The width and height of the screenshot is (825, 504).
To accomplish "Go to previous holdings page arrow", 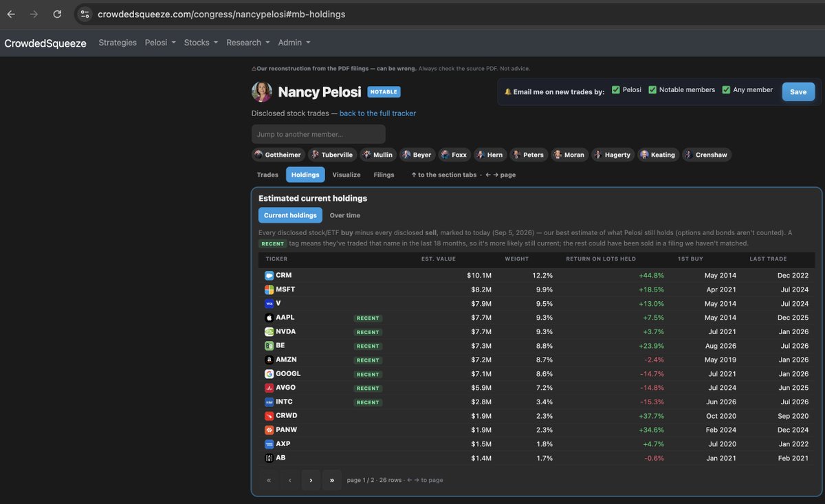I will [x=290, y=480].
